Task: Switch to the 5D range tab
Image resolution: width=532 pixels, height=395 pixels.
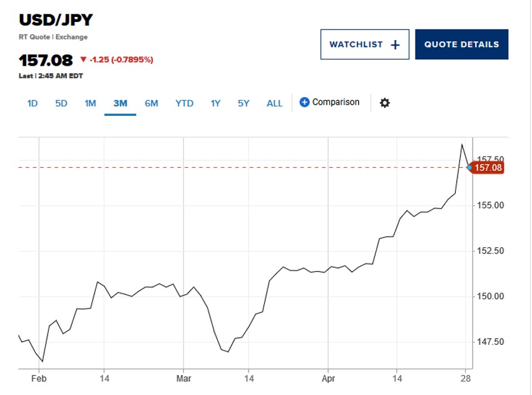Action: 61,103
